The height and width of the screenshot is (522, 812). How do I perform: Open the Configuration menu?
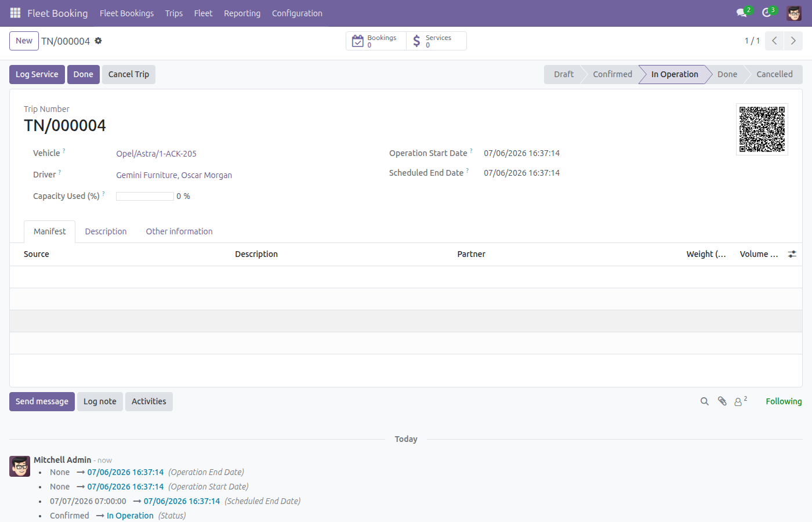coord(297,13)
